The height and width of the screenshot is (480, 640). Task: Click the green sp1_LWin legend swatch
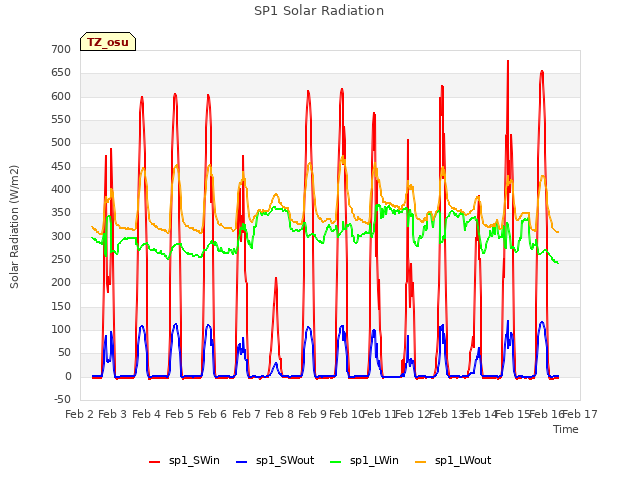pyautogui.click(x=336, y=462)
